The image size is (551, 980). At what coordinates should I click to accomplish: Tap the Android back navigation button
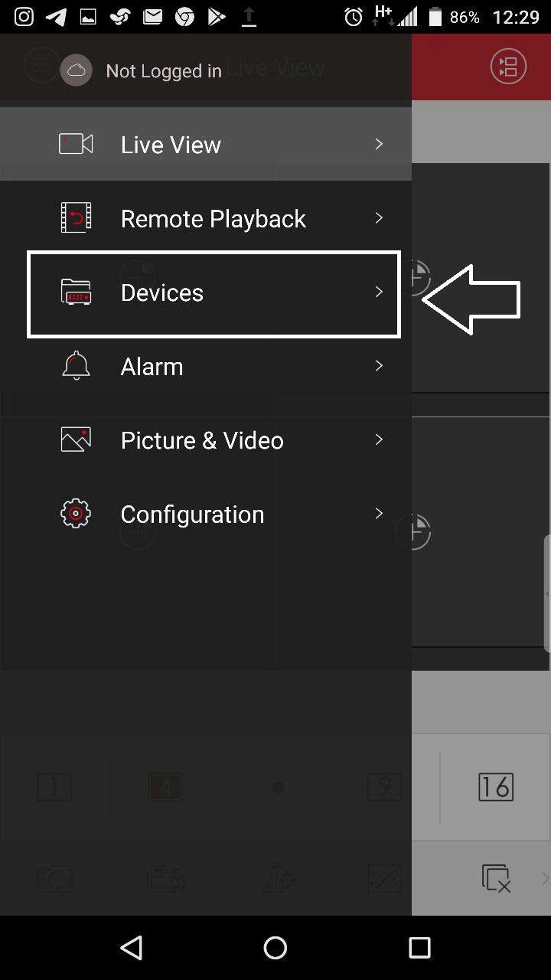[132, 948]
